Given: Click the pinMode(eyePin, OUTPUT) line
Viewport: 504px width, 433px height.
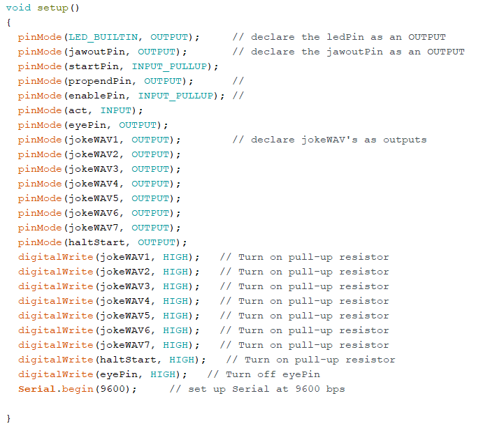Looking at the screenshot, I should pos(93,125).
